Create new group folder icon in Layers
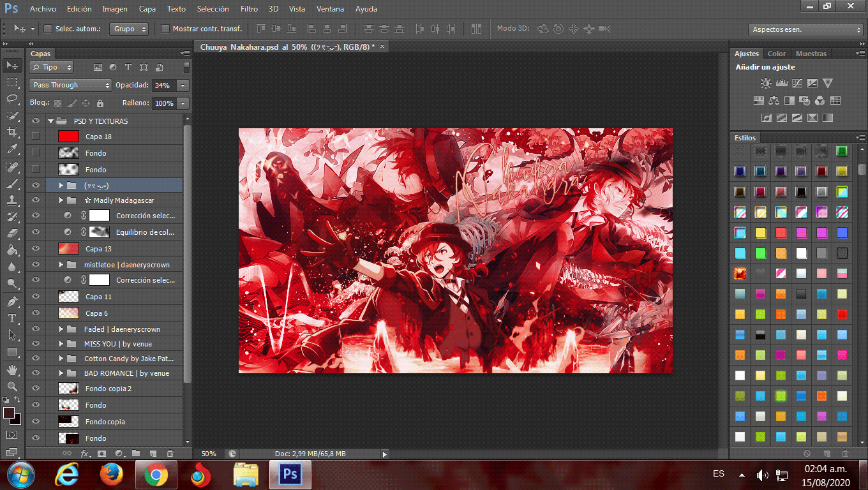The width and height of the screenshot is (868, 490). (136, 454)
